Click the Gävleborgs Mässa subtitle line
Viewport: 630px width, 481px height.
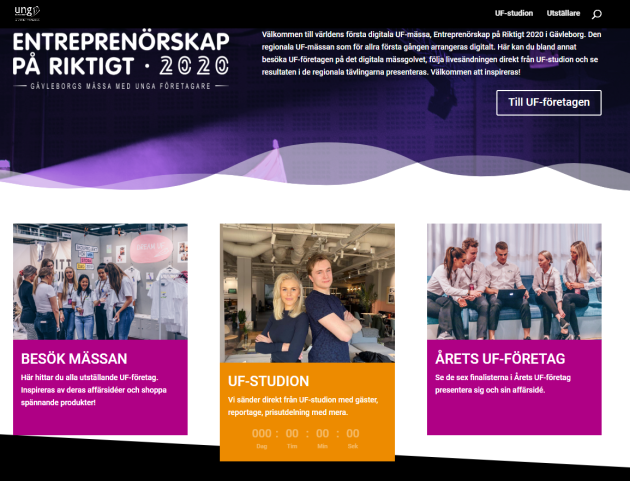point(121,86)
